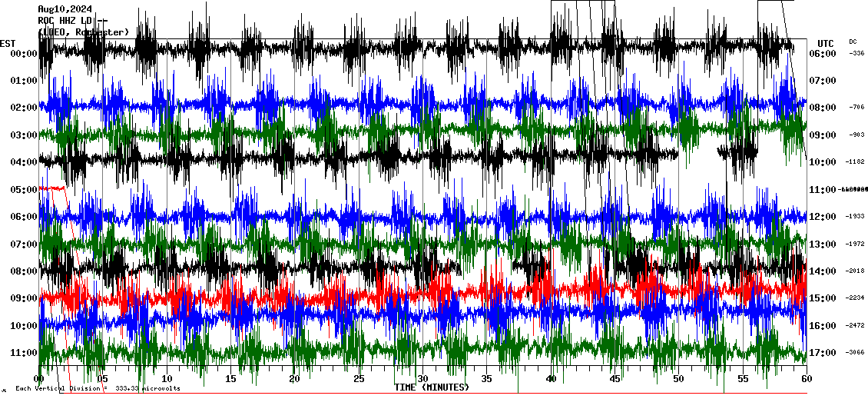This screenshot has height=399, width=868.
Task: Click the 10 minute tick label
Action: 167,379
